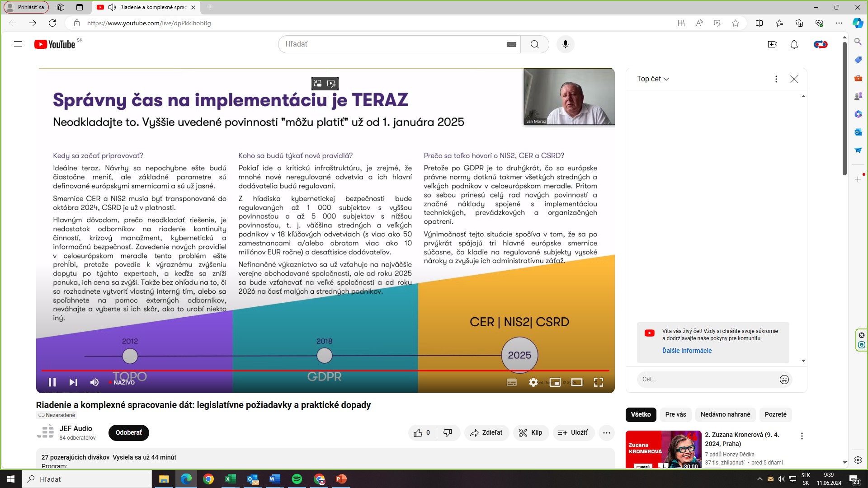Open Edge Collections icon
The image size is (868, 488).
click(799, 23)
